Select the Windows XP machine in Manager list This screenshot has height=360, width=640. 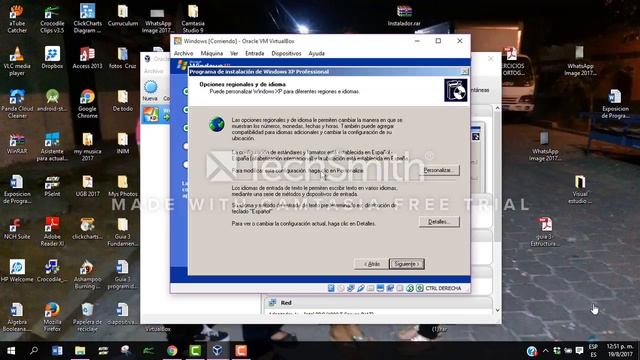(156, 114)
